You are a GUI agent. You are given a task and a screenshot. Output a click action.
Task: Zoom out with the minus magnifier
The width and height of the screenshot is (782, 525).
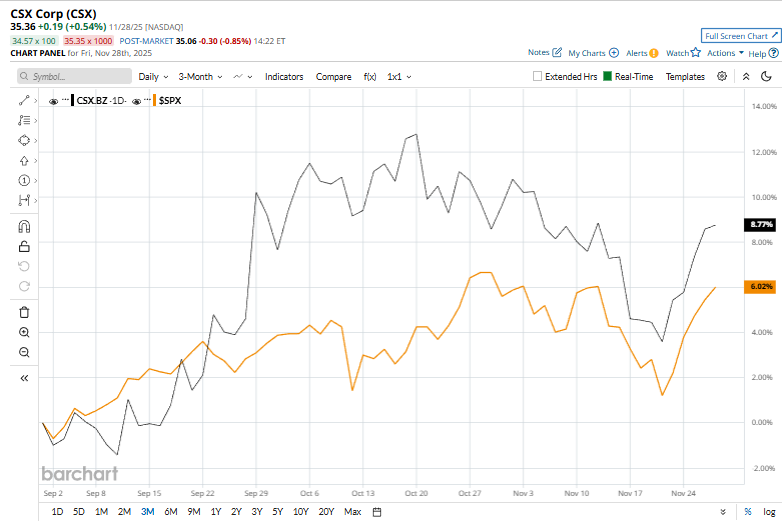24,352
